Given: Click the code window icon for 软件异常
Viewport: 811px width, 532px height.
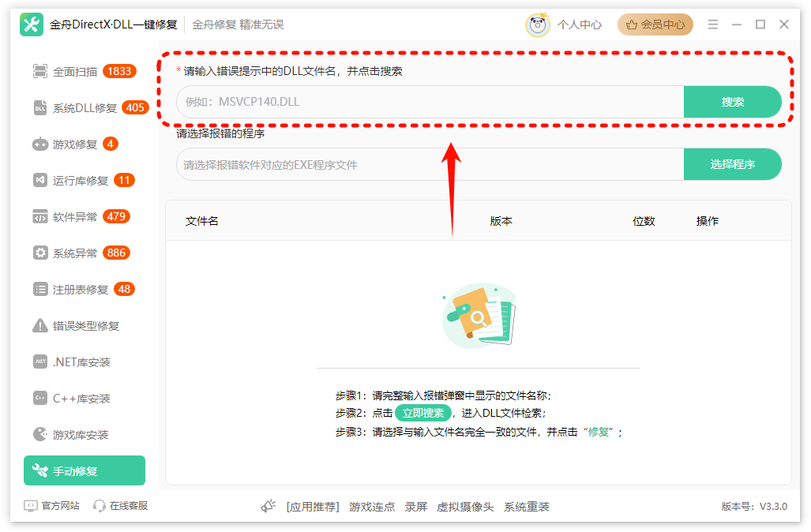Looking at the screenshot, I should [x=39, y=216].
